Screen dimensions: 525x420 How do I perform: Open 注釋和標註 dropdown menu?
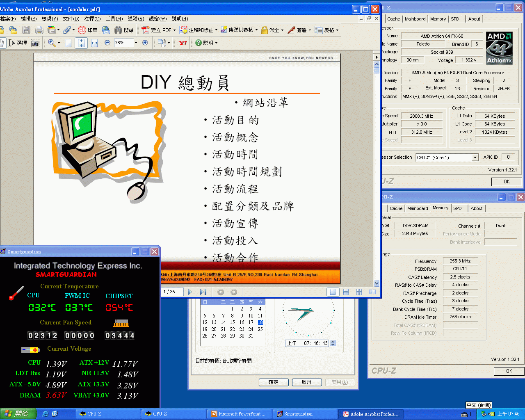(199, 30)
